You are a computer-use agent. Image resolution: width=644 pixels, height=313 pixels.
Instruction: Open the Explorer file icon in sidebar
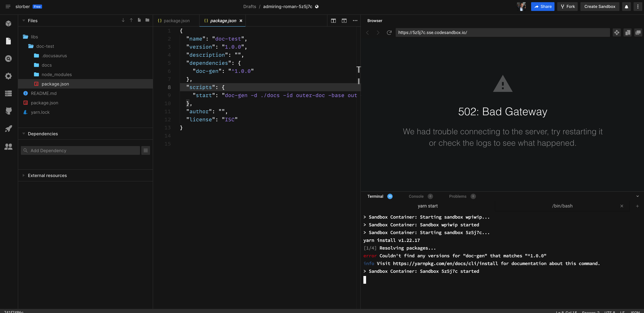pyautogui.click(x=9, y=41)
